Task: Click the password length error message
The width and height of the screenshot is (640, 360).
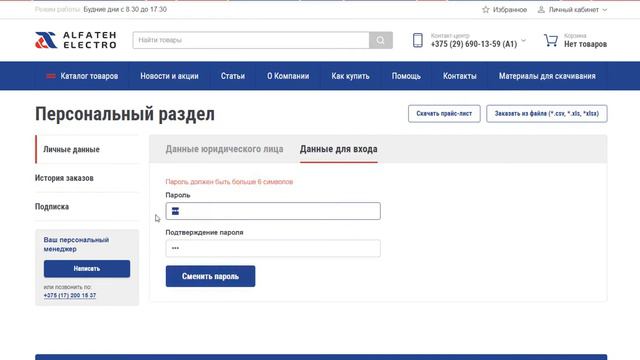Action: [x=229, y=182]
